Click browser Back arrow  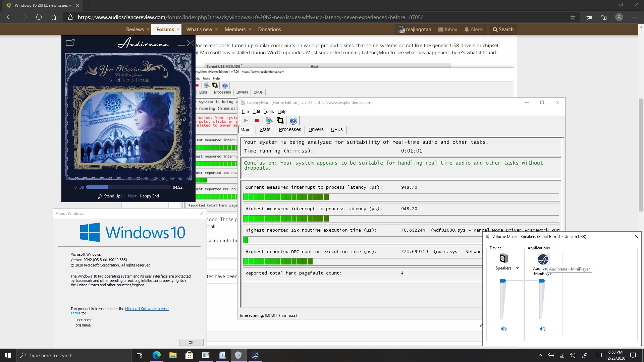pyautogui.click(x=9, y=17)
